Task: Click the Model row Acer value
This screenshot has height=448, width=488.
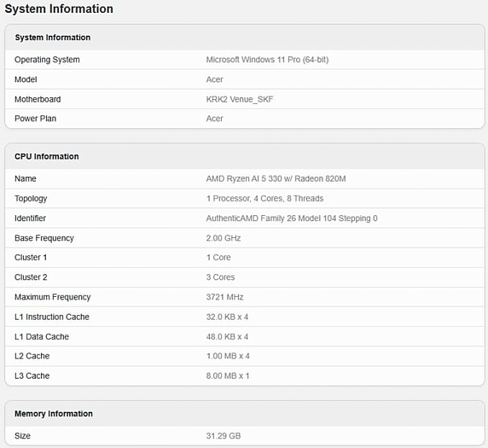Action: click(214, 79)
